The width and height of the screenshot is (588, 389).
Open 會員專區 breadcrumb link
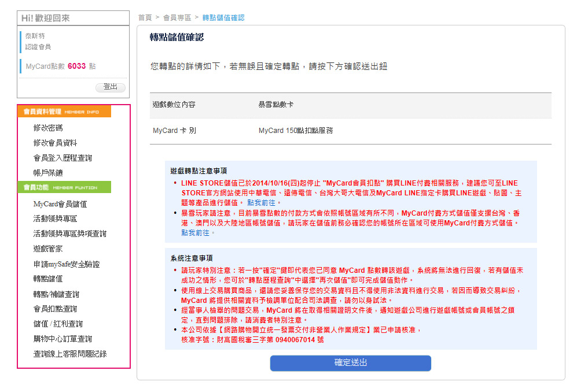click(177, 17)
